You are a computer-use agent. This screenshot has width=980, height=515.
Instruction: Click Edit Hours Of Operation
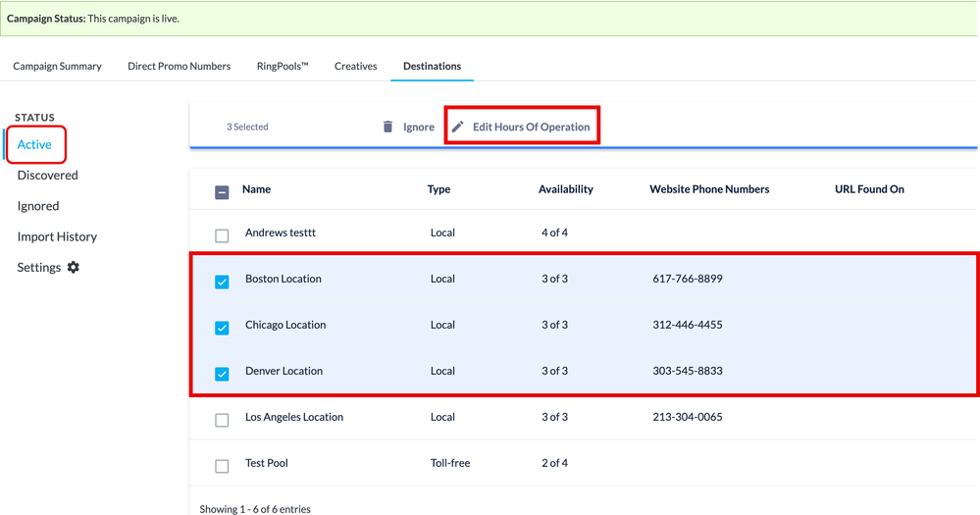click(x=531, y=127)
